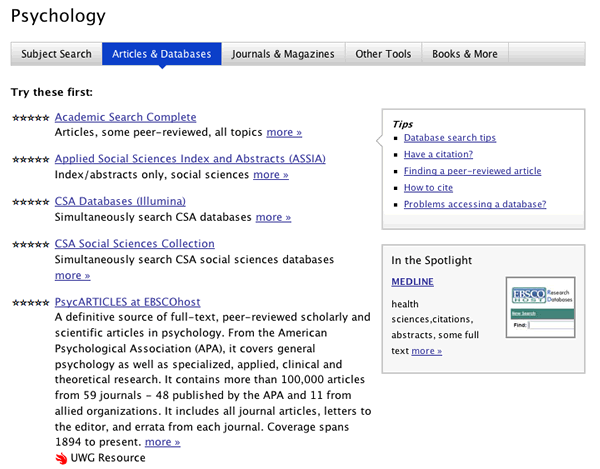Click star rating beside CSA Databases (Illumina)
The width and height of the screenshot is (600, 469).
(31, 202)
